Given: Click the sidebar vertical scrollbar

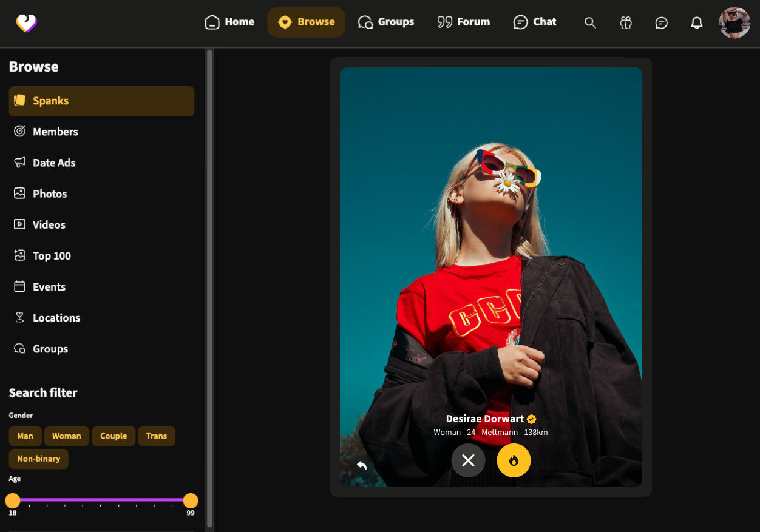Looking at the screenshot, I should pos(209,285).
